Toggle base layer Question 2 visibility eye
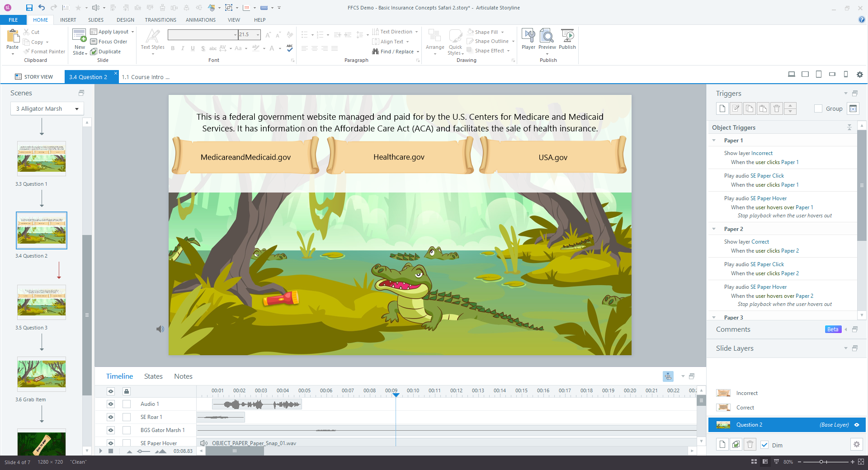 (x=856, y=425)
